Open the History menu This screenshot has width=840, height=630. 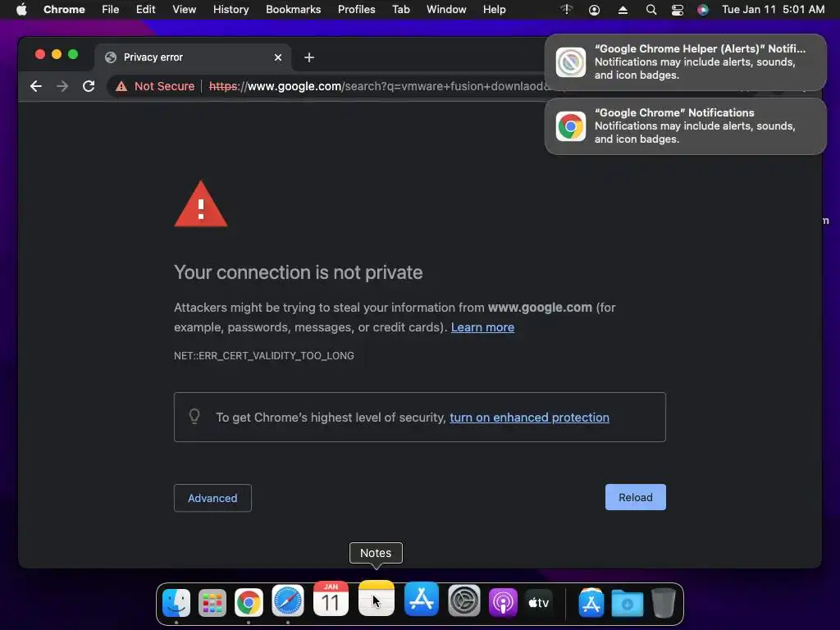pyautogui.click(x=231, y=10)
